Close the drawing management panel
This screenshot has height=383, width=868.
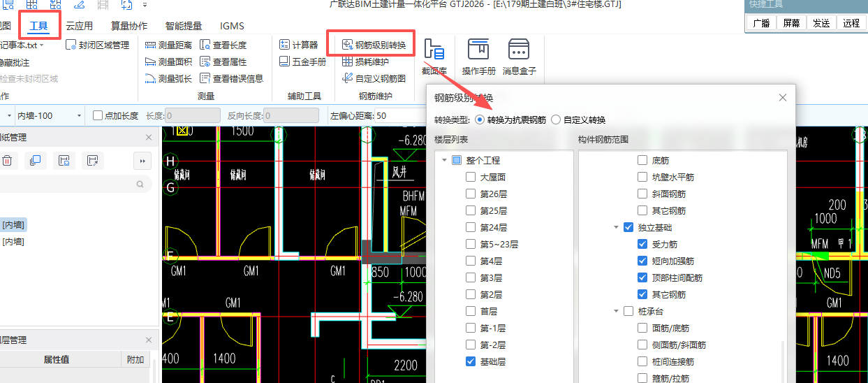[x=148, y=138]
